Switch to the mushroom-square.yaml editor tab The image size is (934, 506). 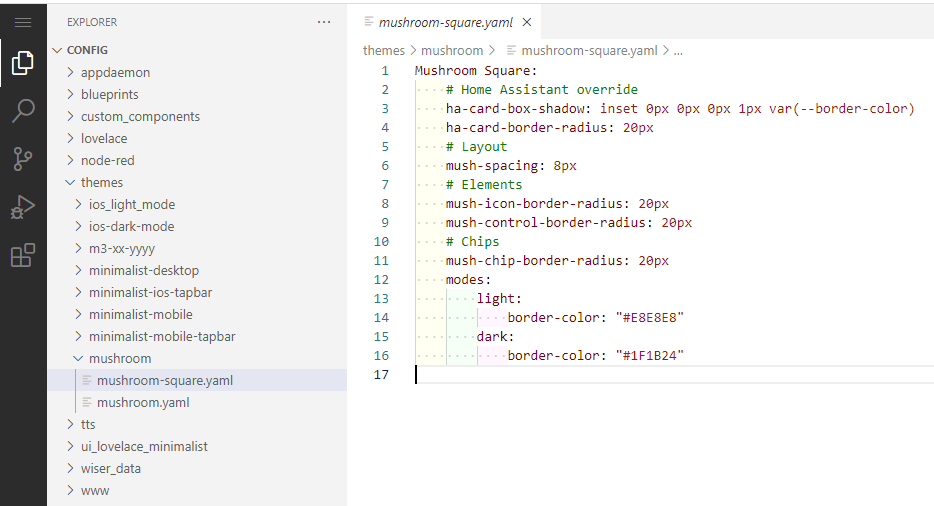[x=445, y=21]
